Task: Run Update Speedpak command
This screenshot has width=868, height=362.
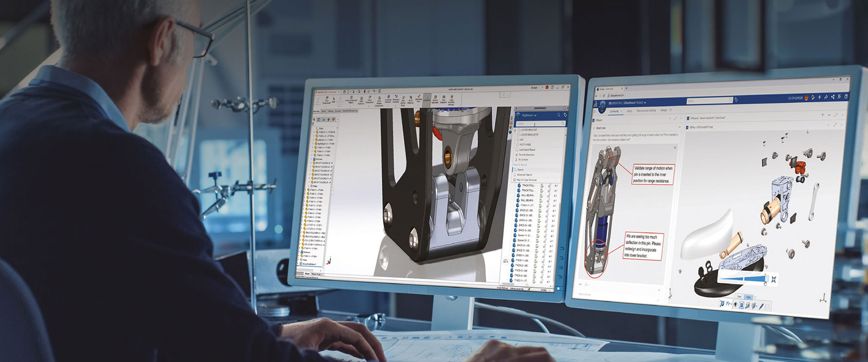Action: 435,100
